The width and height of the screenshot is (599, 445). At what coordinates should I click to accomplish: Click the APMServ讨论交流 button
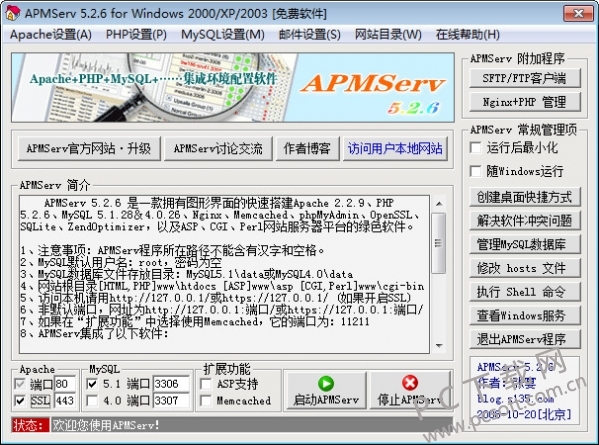(218, 149)
